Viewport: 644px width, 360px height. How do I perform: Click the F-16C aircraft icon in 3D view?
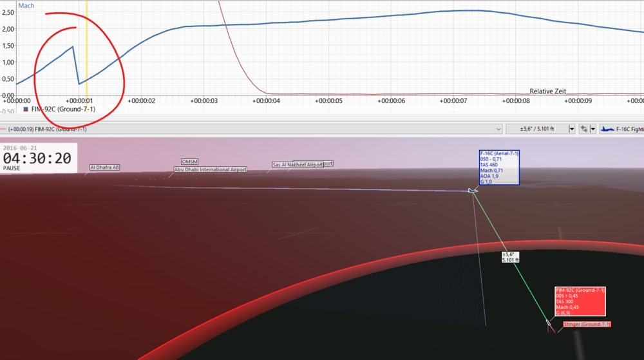pos(473,191)
